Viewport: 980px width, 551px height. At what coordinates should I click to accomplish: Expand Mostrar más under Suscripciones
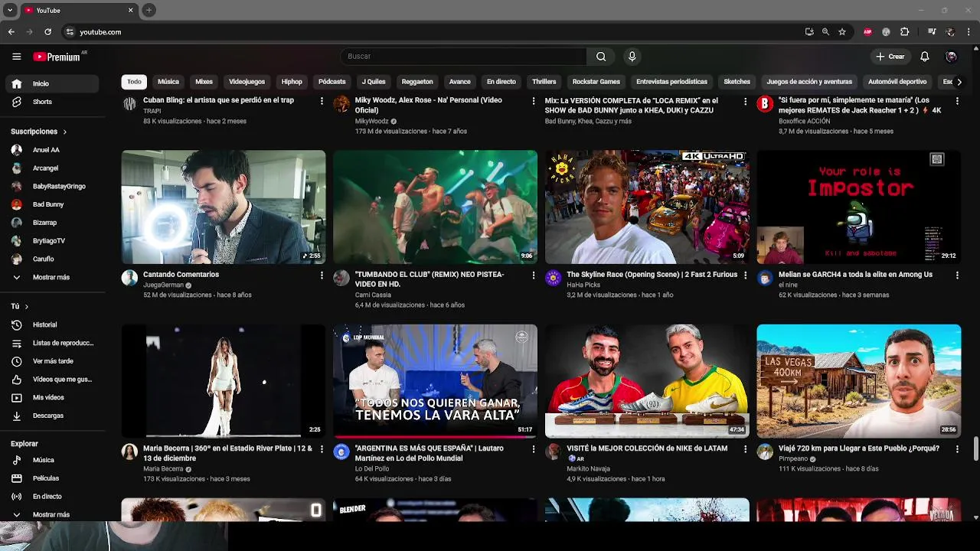coord(53,277)
